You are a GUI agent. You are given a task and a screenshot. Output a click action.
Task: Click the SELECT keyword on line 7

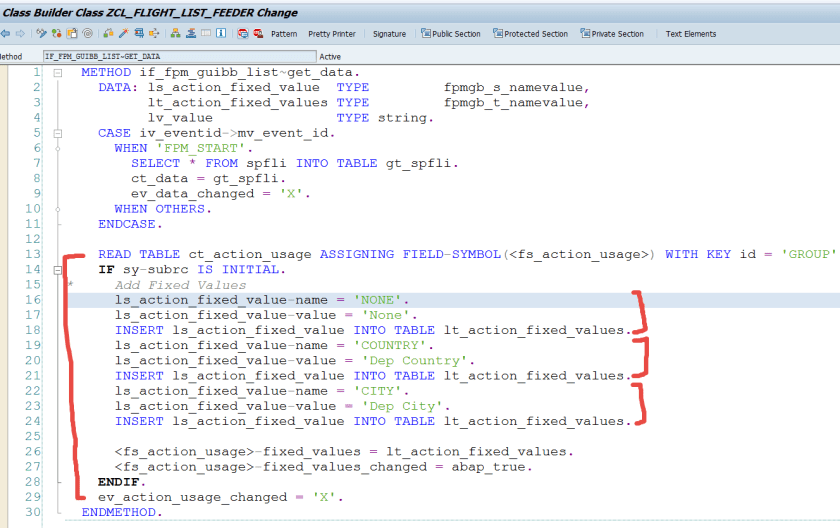click(155, 163)
